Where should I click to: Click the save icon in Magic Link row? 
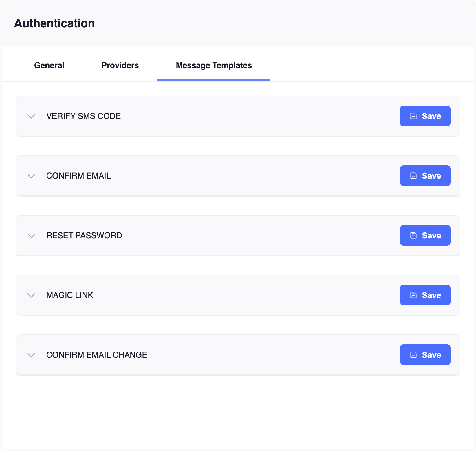[x=413, y=295]
